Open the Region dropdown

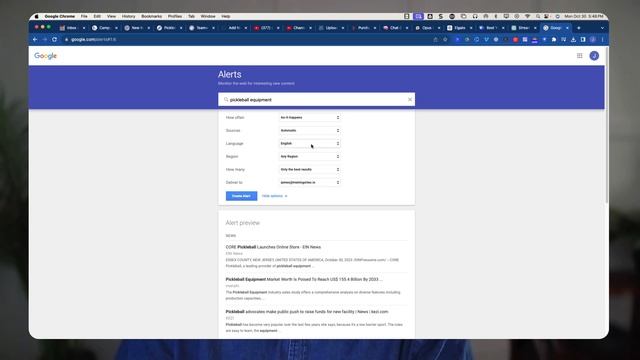click(310, 157)
